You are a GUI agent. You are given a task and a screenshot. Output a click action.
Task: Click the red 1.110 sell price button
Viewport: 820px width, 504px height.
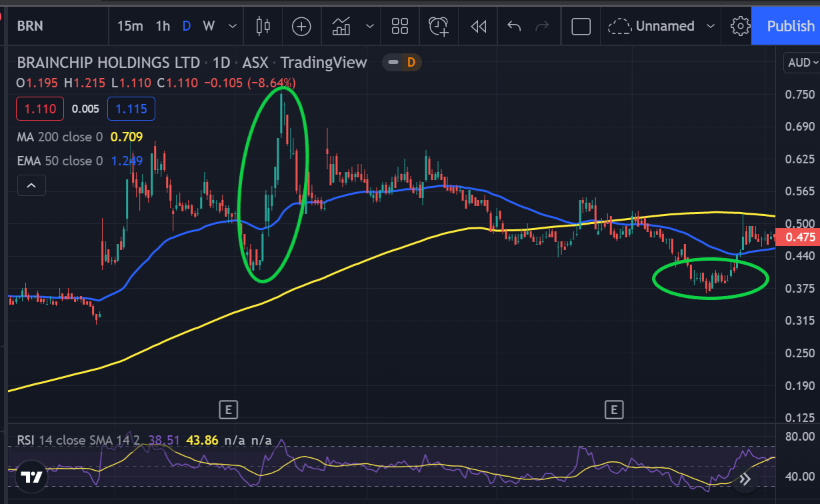click(40, 109)
